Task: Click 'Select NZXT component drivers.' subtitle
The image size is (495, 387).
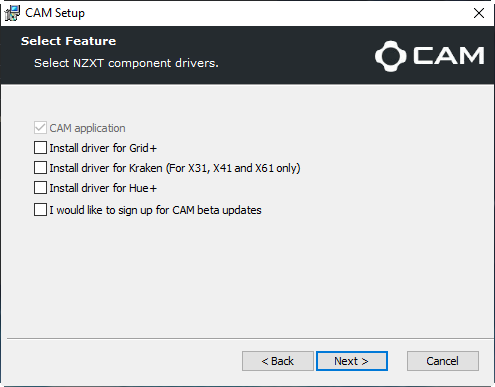Action: 126,63
